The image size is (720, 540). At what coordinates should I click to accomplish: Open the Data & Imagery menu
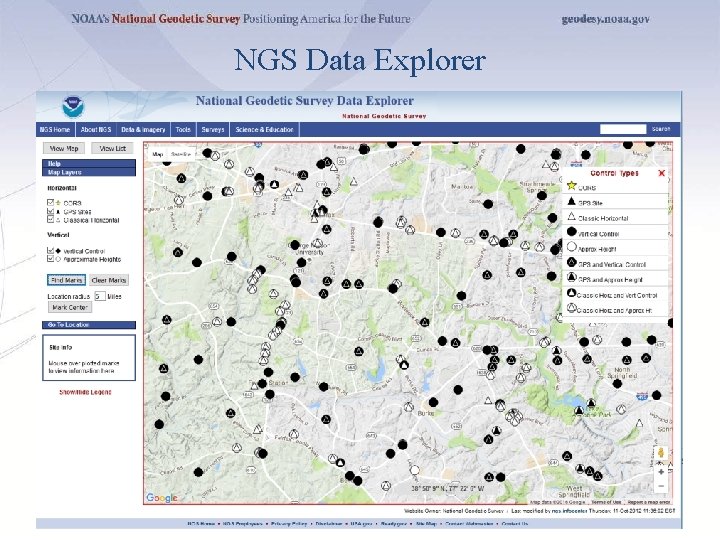tap(143, 129)
